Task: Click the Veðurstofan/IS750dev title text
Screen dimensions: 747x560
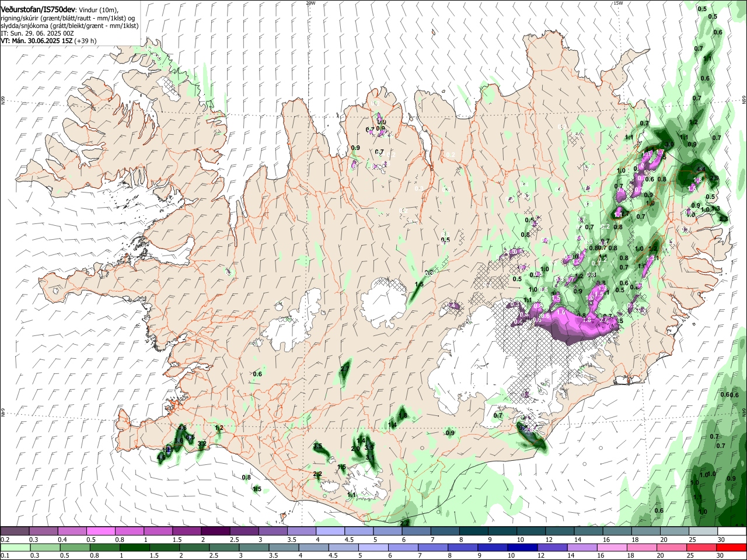Action: coord(38,9)
